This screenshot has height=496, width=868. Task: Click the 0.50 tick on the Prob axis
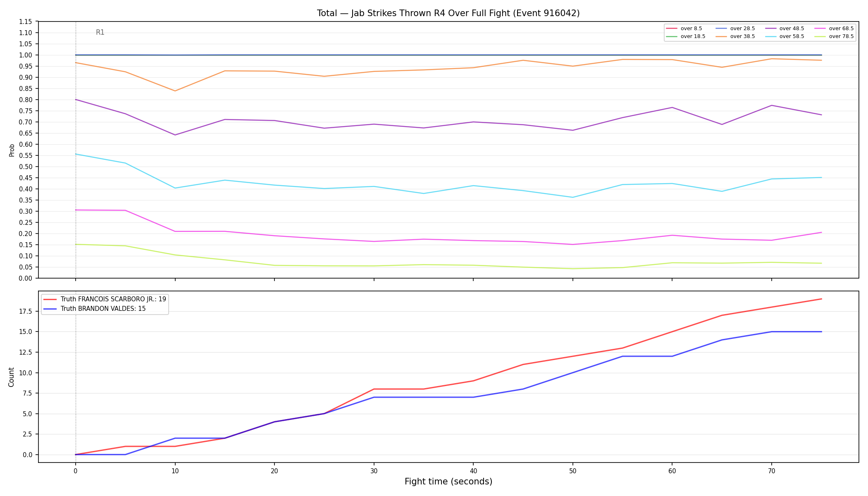[26, 167]
